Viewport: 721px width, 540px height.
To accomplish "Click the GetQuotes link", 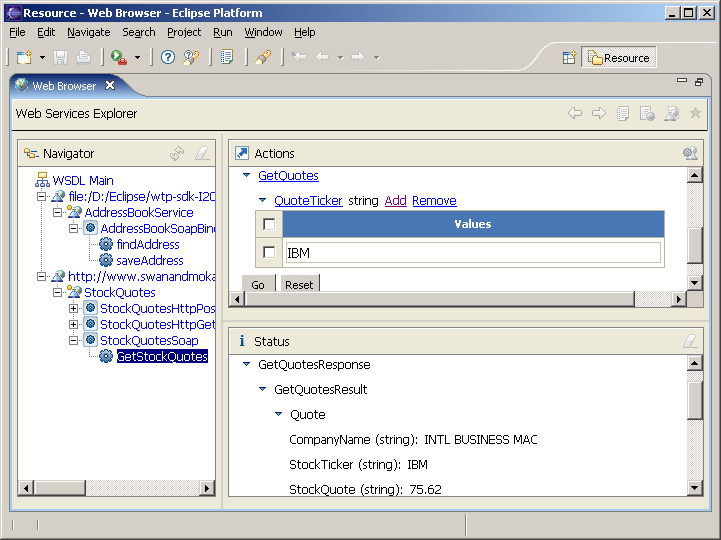I will click(288, 175).
